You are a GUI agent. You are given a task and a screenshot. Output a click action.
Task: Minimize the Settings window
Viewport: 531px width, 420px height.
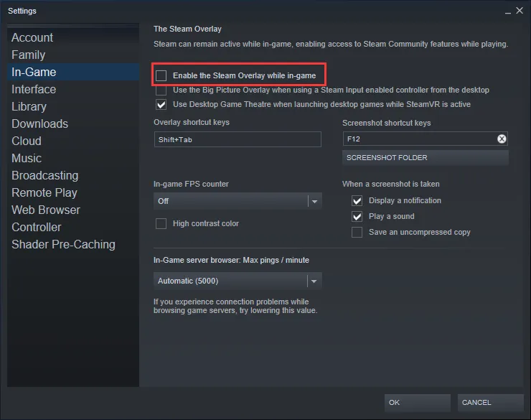[x=507, y=12]
